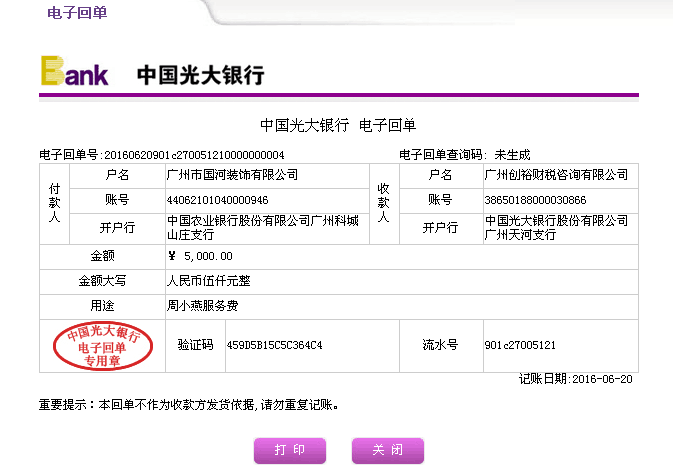Select receipt number 20160620901c270051210000000004
Screen dimensions: 673x476
[x=194, y=155]
